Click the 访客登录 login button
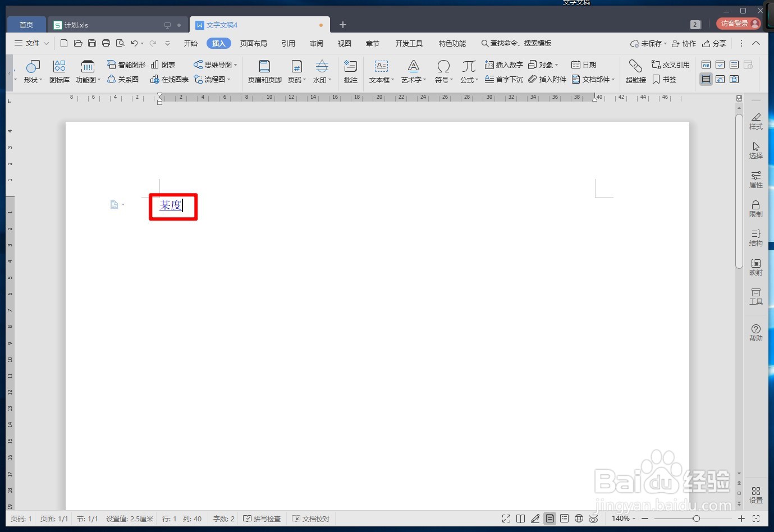The height and width of the screenshot is (532, 774). coord(739,24)
